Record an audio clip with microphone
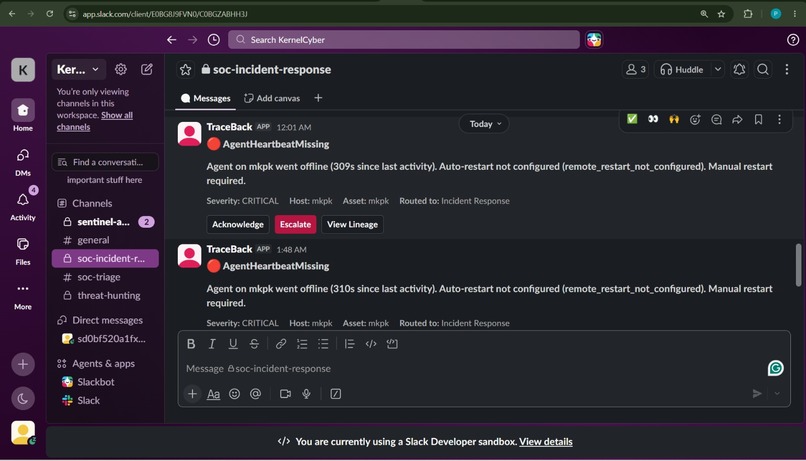806x461 pixels. pyautogui.click(x=306, y=394)
